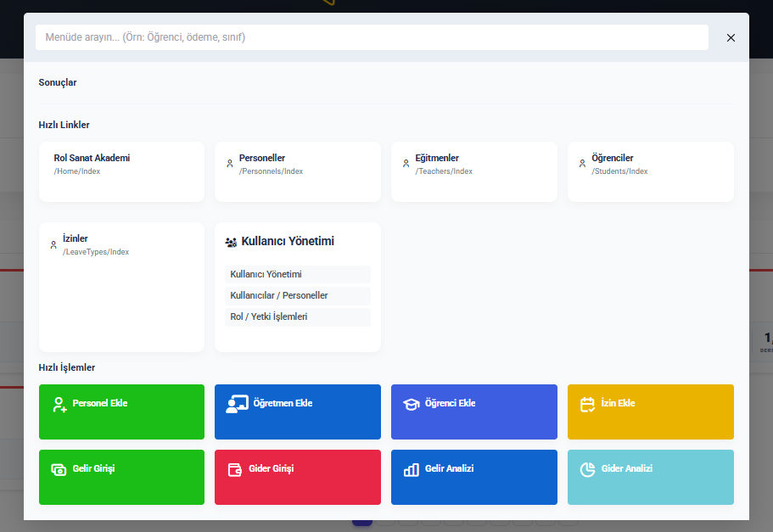
Task: Click the Gelir Girişi money icon
Action: [x=59, y=469]
